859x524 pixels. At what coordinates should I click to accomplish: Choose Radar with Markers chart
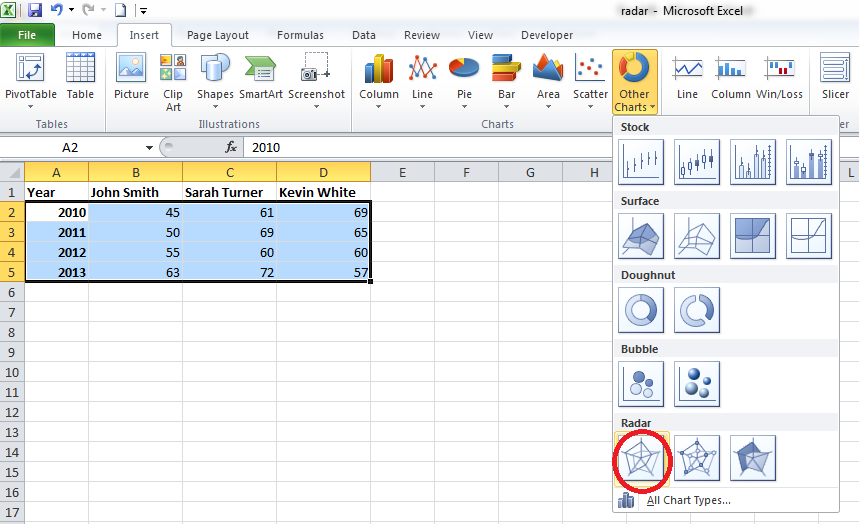(x=697, y=458)
